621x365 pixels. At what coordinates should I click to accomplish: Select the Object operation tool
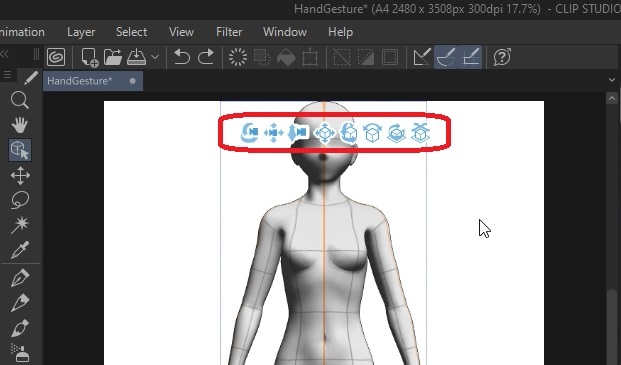pyautogui.click(x=20, y=150)
